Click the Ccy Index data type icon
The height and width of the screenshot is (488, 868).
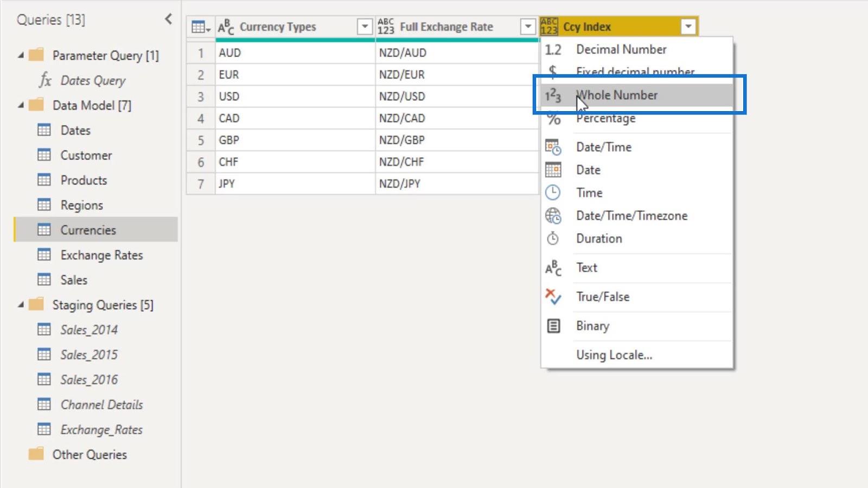pyautogui.click(x=549, y=27)
